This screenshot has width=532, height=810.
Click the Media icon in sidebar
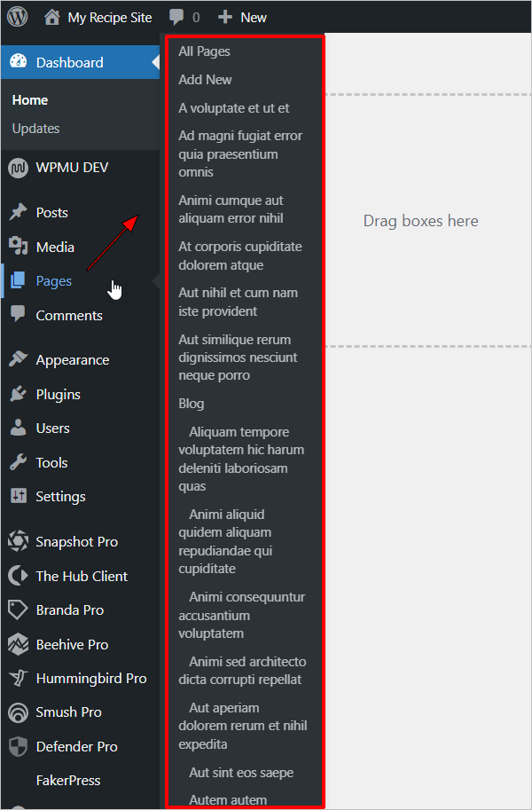pyautogui.click(x=18, y=247)
